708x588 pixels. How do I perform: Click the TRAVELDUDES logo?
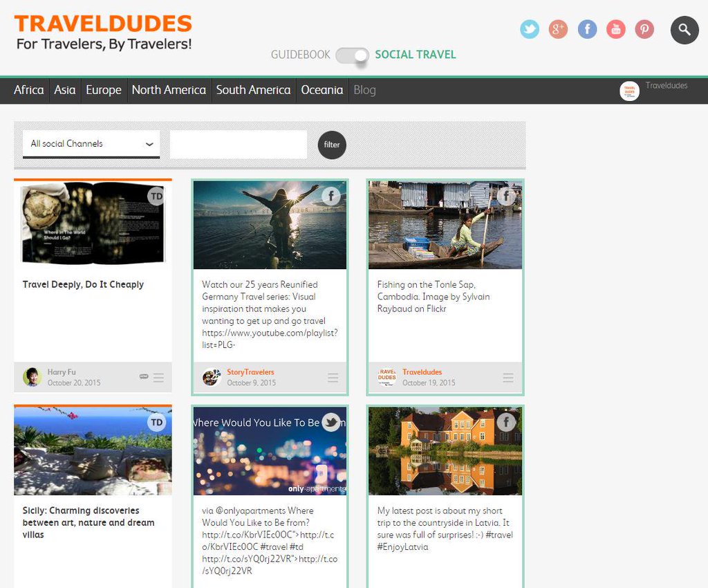click(103, 24)
